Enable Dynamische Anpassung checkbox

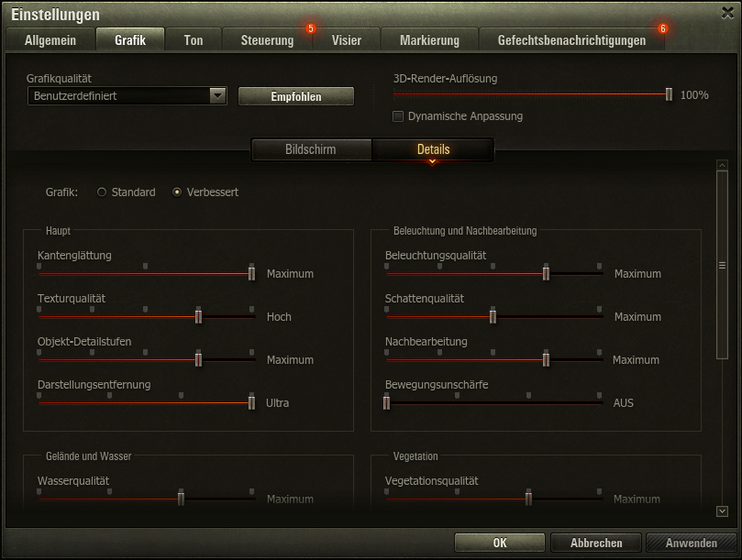tap(398, 116)
